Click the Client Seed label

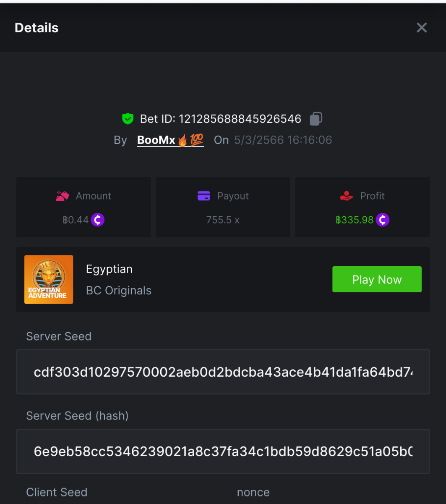(x=57, y=492)
